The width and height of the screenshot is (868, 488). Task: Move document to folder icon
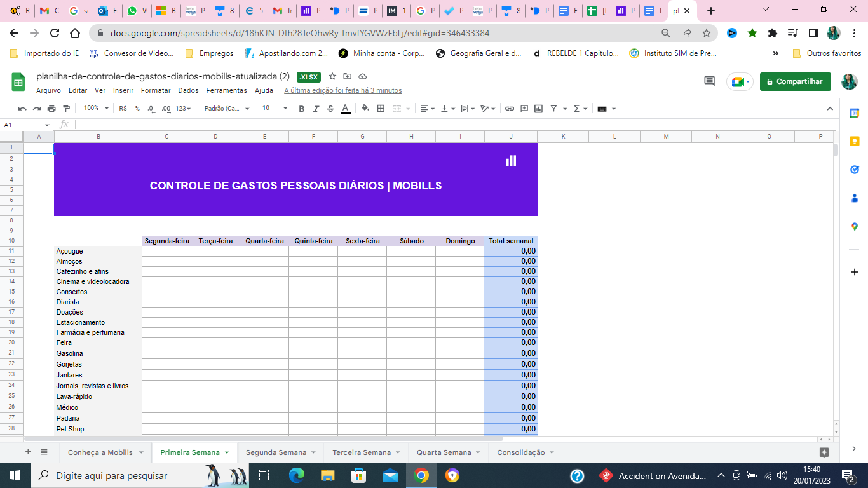click(347, 76)
